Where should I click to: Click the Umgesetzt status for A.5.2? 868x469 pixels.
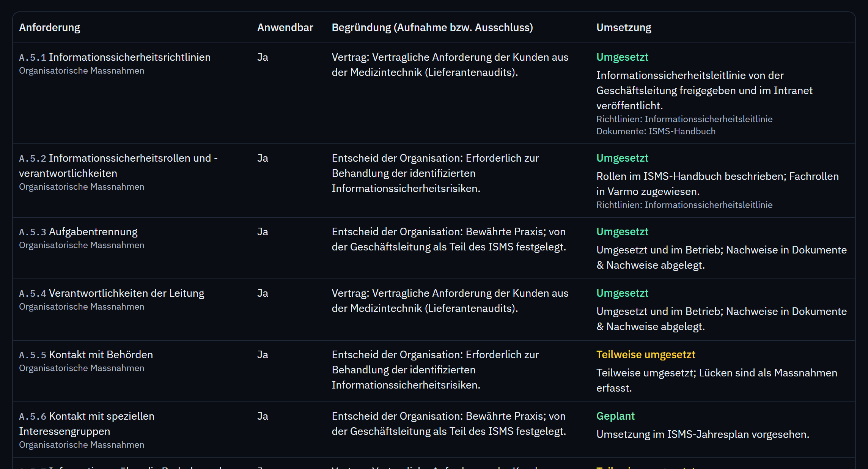622,158
